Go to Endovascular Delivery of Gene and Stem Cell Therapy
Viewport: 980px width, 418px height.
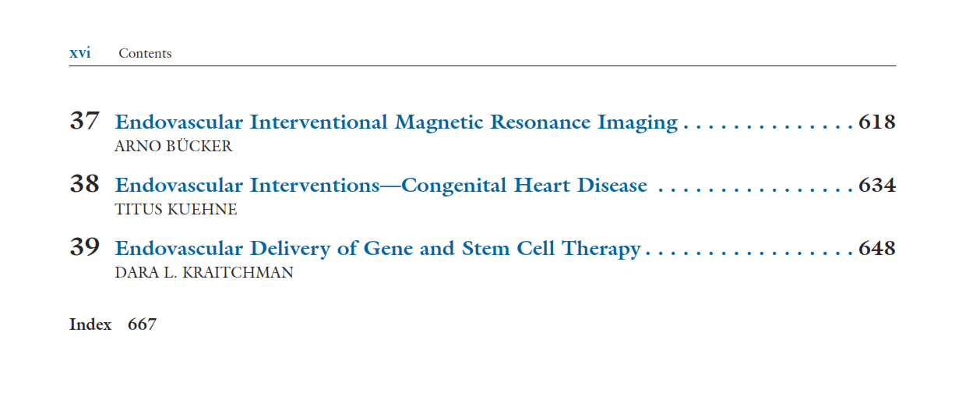coord(378,249)
